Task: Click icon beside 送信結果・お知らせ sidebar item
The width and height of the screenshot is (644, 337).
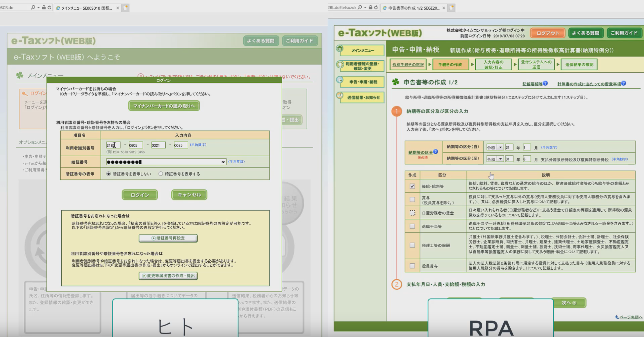Action: [x=340, y=95]
